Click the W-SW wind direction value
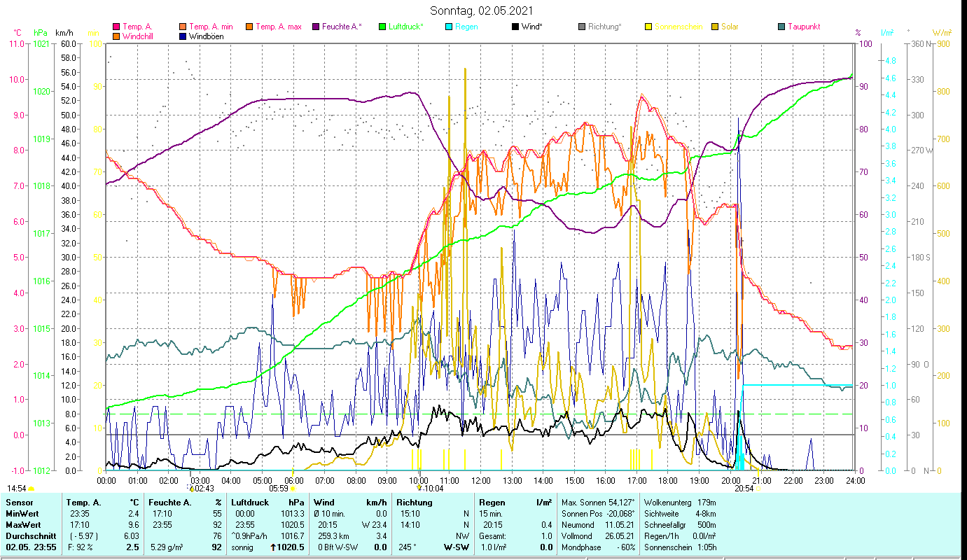This screenshot has width=967, height=560. [x=457, y=547]
